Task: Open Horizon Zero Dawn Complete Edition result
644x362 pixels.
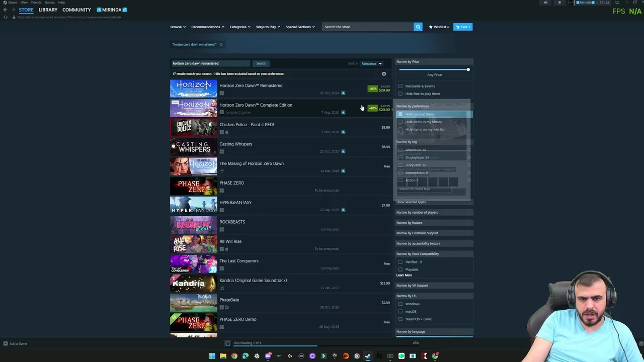Action: click(x=280, y=108)
